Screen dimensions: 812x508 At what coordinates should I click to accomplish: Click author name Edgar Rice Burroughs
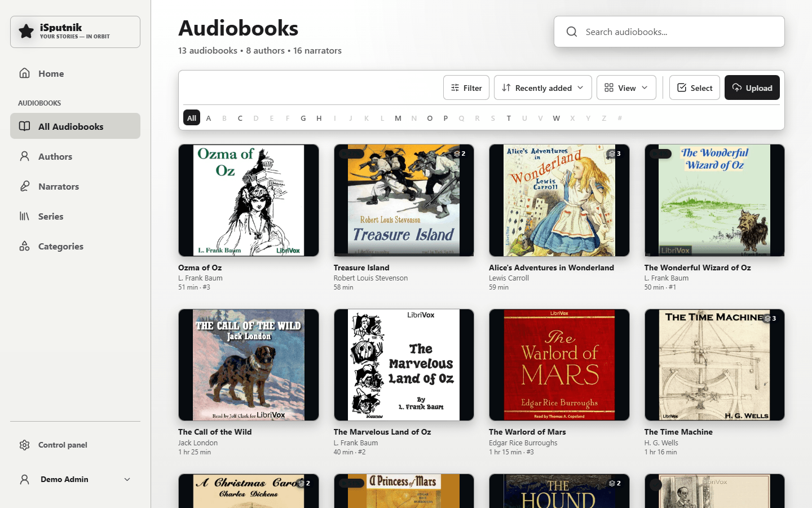523,443
